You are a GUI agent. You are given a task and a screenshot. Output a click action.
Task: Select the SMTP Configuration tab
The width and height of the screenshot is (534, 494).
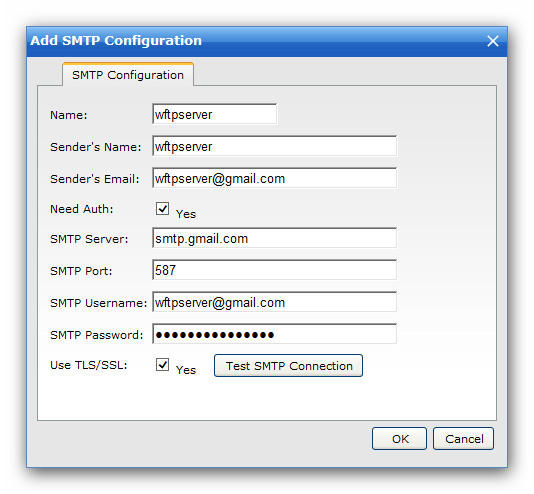pyautogui.click(x=128, y=75)
